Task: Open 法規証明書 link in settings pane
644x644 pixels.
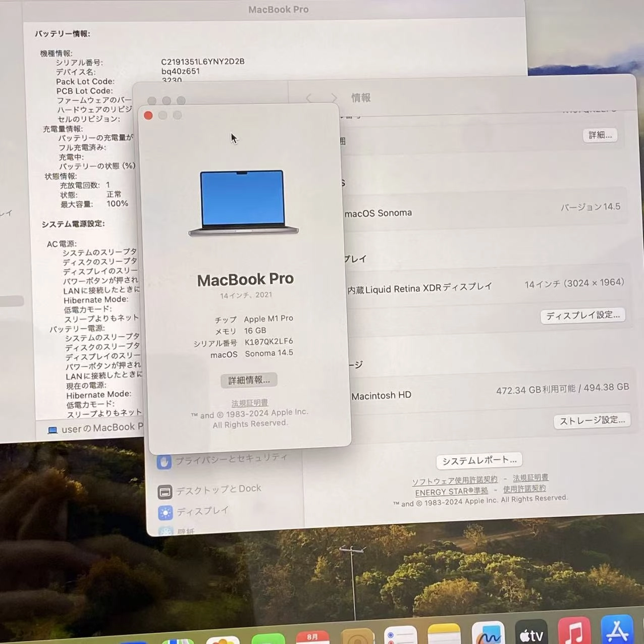Action: coord(530,477)
